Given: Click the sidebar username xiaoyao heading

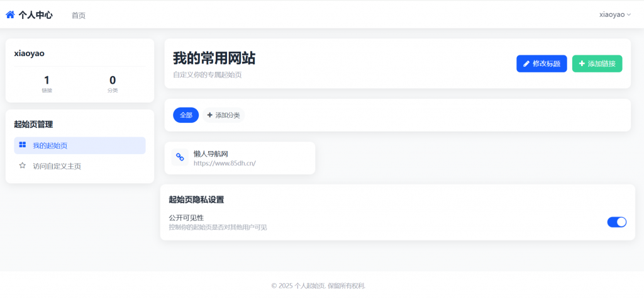Looking at the screenshot, I should click(29, 53).
